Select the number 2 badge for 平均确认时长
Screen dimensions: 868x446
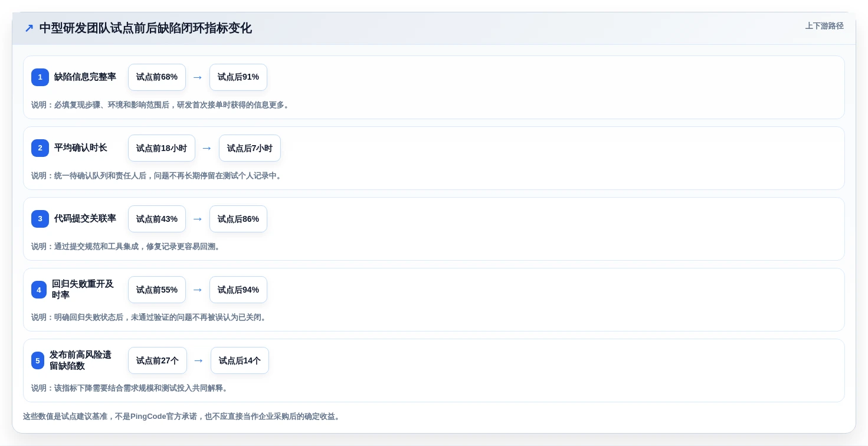(x=40, y=148)
